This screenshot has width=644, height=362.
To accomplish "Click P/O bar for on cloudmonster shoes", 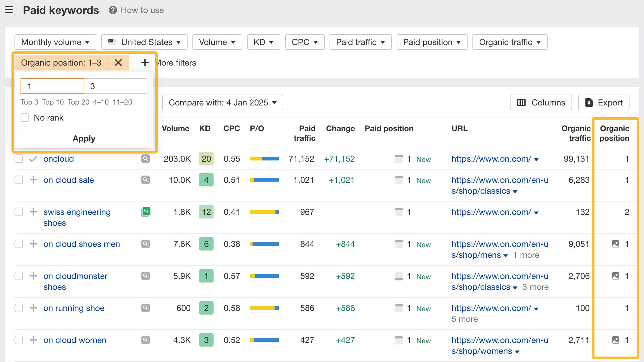I will pos(264,276).
